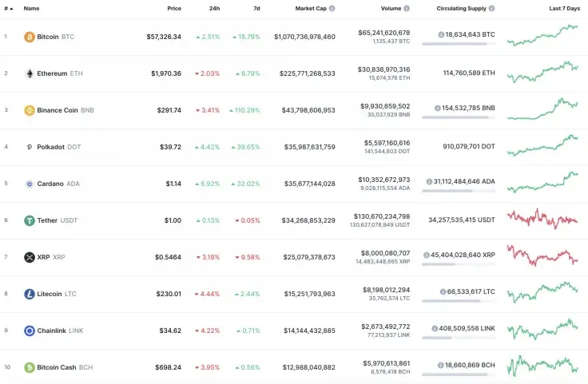Toggle the rank sort arrow beside #
Image resolution: width=588 pixels, height=384 pixels.
11,8
